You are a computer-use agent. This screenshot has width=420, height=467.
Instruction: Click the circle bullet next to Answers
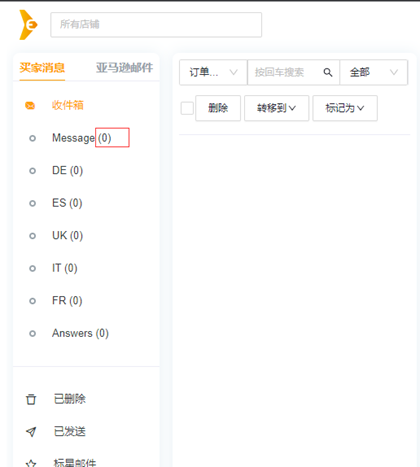32,333
